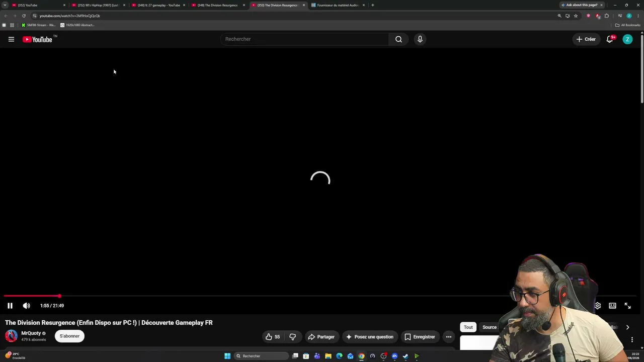Open a new browser tab
Image resolution: width=644 pixels, height=362 pixels.
point(373,5)
